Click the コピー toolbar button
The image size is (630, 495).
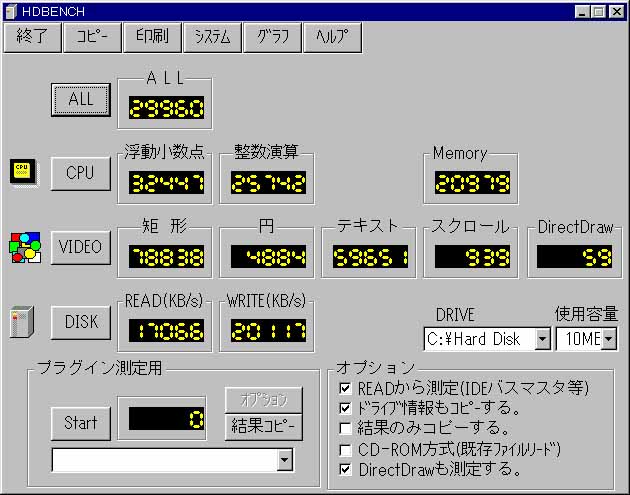tap(92, 37)
